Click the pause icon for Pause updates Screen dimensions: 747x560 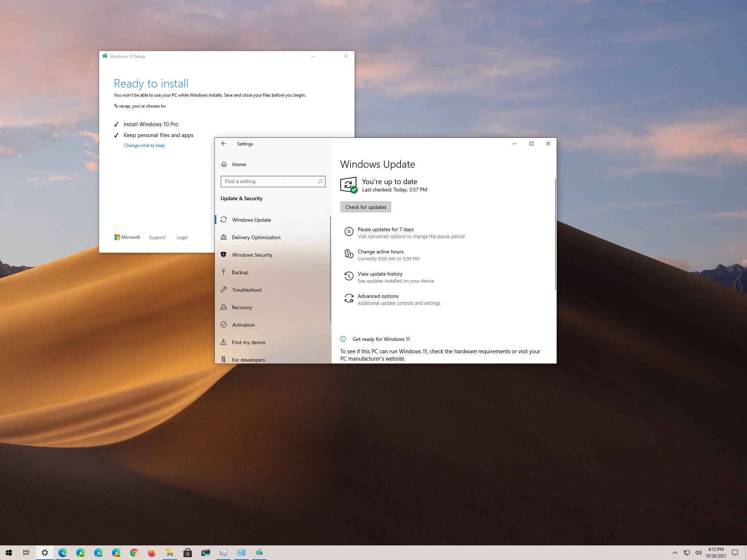[x=349, y=232]
